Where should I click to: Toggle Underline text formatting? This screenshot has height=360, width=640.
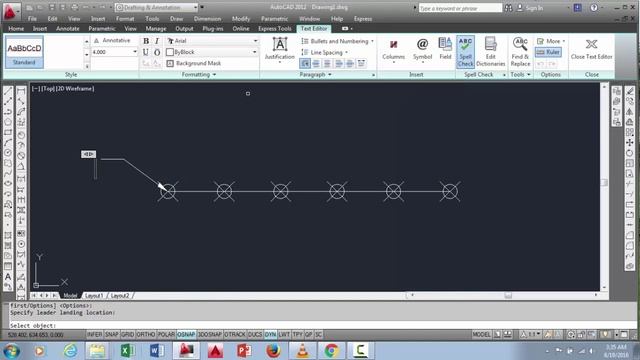146,52
